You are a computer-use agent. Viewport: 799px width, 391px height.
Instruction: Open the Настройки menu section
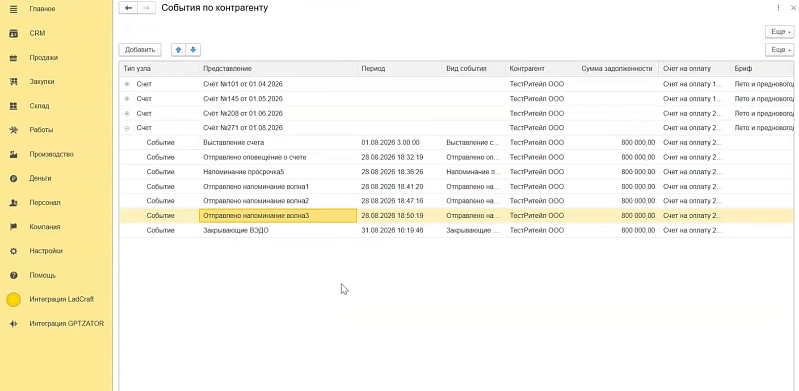pyautogui.click(x=46, y=251)
